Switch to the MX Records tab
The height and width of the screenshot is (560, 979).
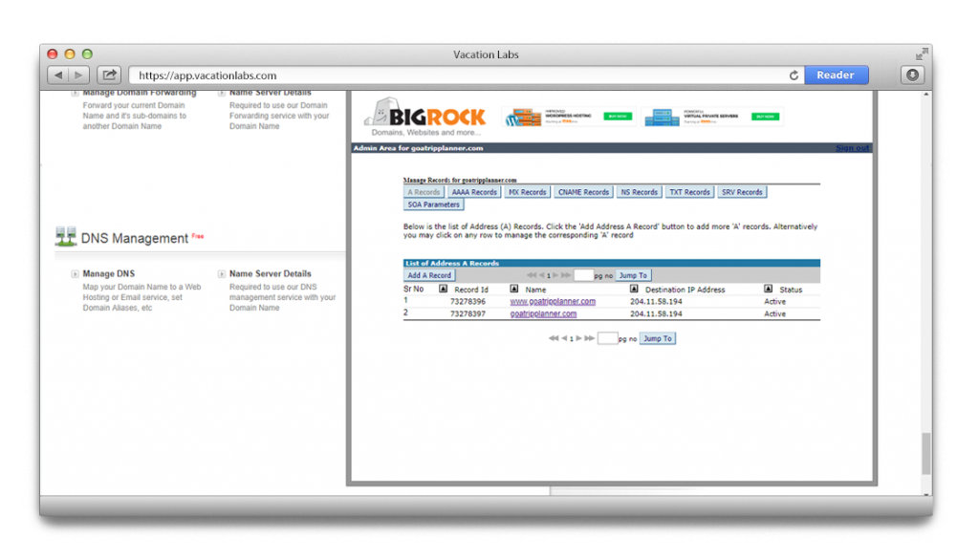(527, 192)
